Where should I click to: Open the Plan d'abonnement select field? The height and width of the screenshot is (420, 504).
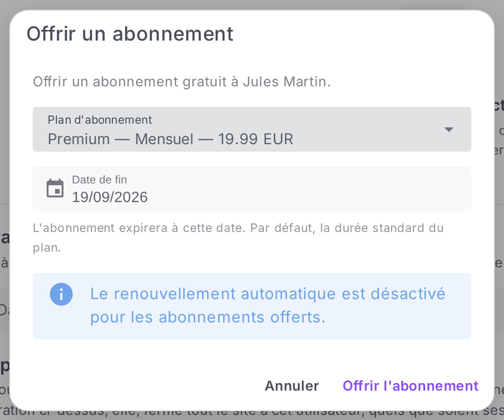coord(252,129)
